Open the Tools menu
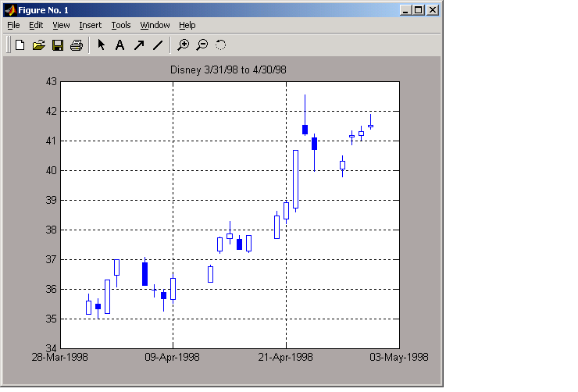This screenshot has width=578, height=392. tap(121, 25)
